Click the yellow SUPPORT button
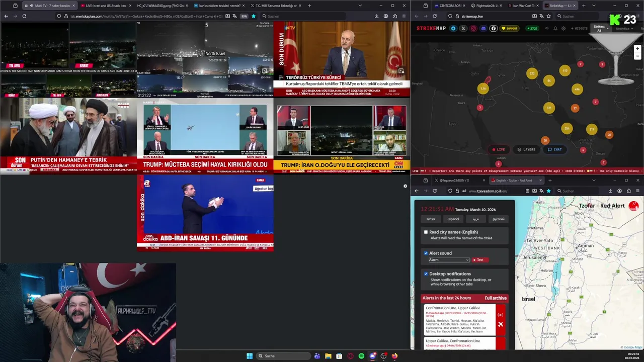Viewport: 644px width, 362px height. 510,29
